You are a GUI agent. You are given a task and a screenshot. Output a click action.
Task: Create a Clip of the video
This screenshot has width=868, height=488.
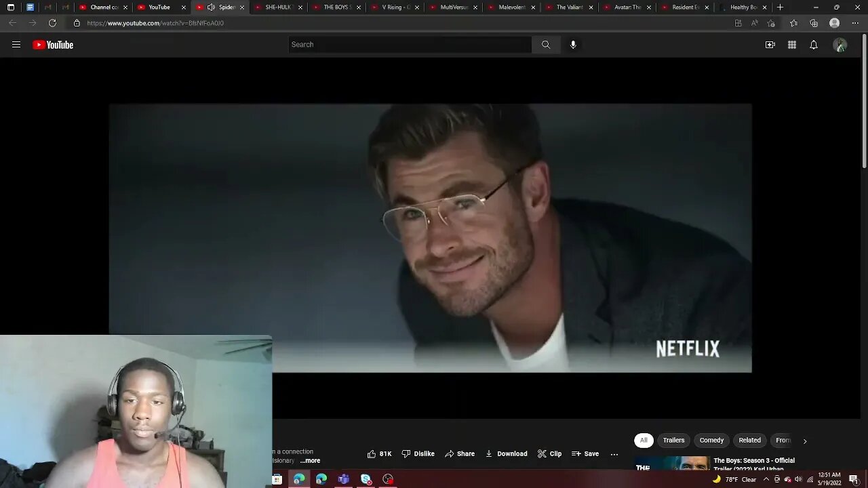coord(549,453)
